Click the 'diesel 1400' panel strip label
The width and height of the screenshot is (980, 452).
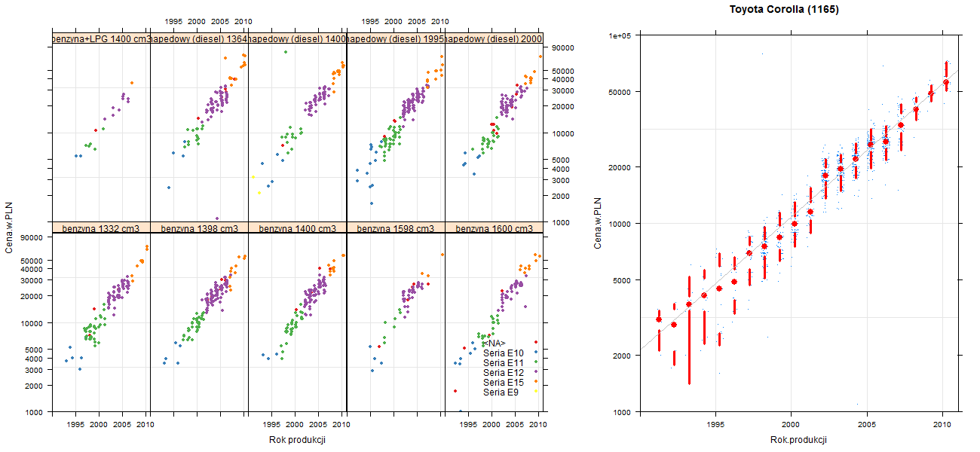point(297,38)
